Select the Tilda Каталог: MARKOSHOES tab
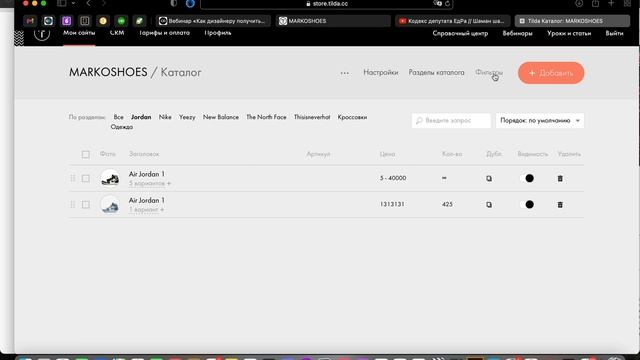This screenshot has height=360, width=640. pyautogui.click(x=572, y=21)
